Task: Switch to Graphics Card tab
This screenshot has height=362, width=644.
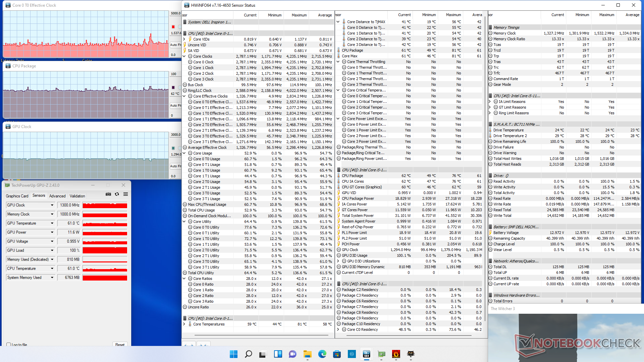Action: click(x=17, y=196)
